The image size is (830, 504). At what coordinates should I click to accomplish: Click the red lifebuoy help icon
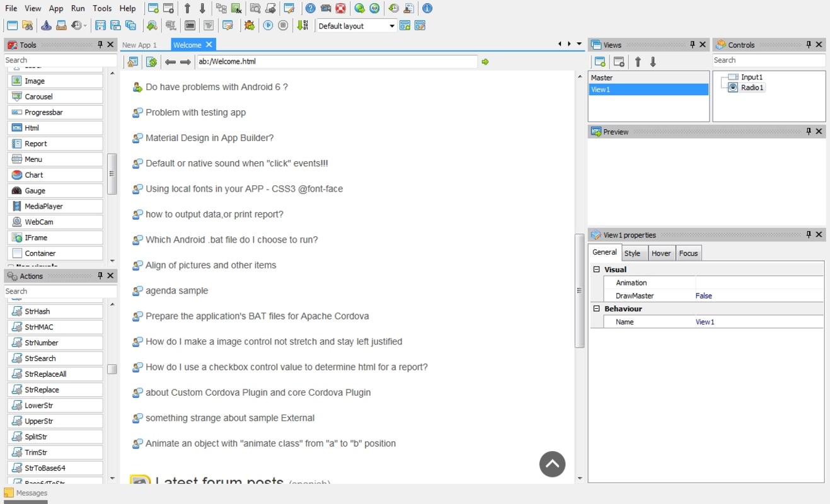(x=340, y=9)
